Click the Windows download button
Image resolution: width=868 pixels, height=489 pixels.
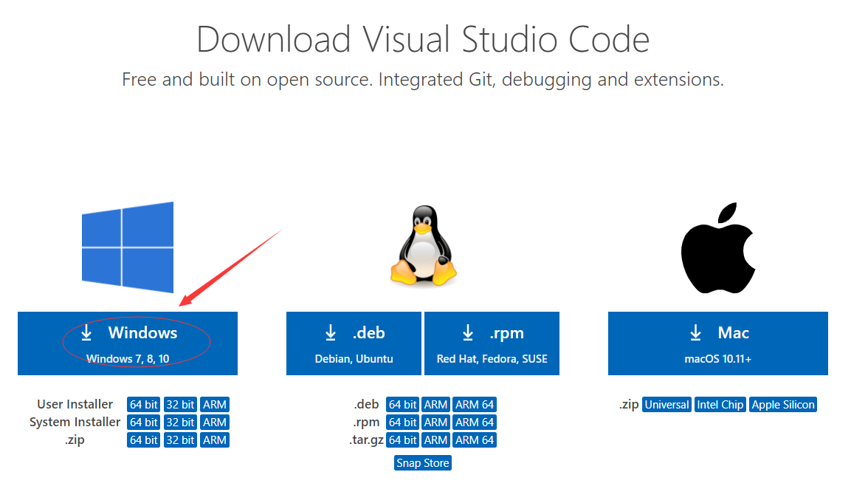(x=127, y=343)
